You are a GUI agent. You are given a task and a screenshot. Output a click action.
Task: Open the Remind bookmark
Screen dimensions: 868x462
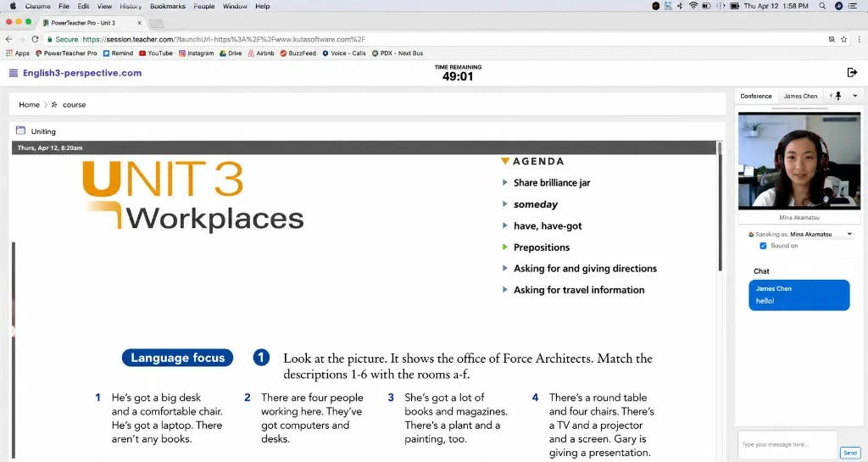click(118, 53)
